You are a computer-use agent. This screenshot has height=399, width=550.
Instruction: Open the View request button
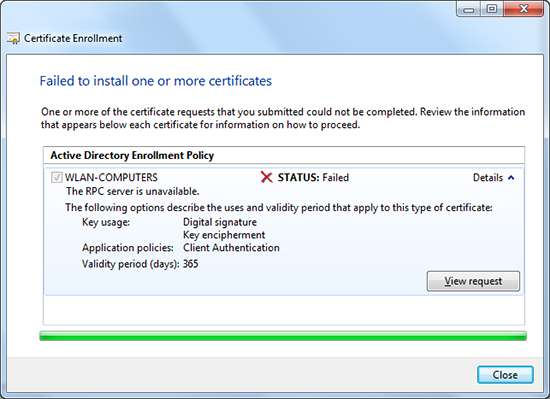(x=473, y=281)
